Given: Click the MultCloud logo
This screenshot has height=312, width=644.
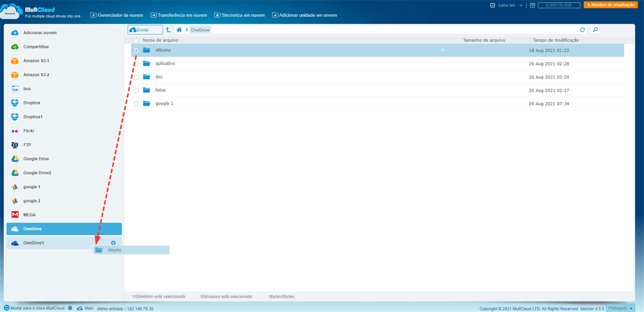Looking at the screenshot, I should coord(39,12).
